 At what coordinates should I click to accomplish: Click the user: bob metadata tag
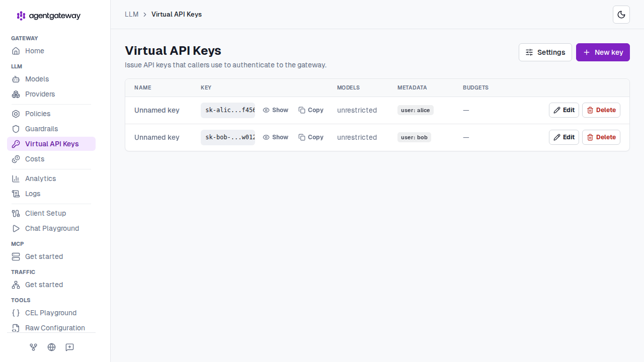[x=414, y=137]
